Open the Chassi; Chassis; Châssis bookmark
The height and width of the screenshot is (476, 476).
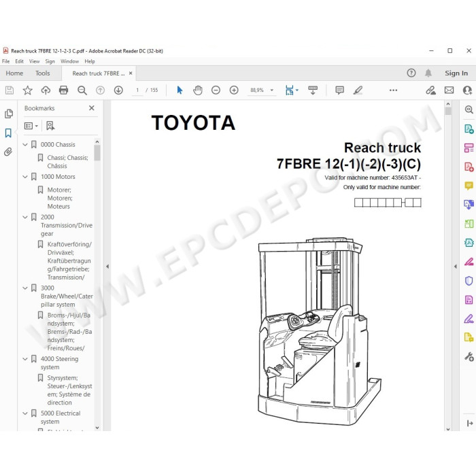[x=67, y=162]
